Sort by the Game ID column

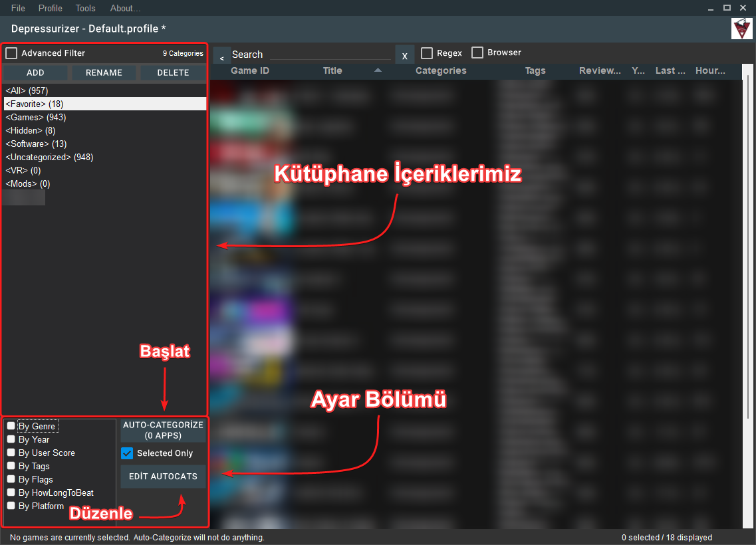pyautogui.click(x=250, y=70)
